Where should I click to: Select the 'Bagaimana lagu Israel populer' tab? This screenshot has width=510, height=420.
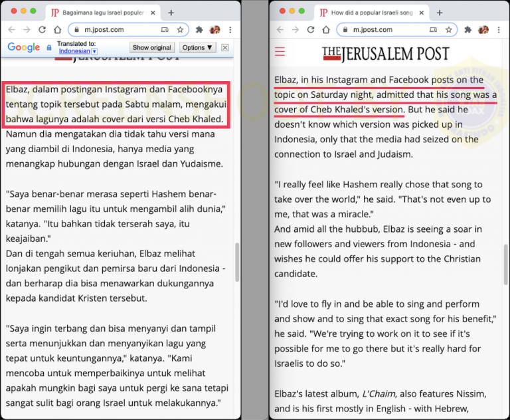pyautogui.click(x=102, y=13)
